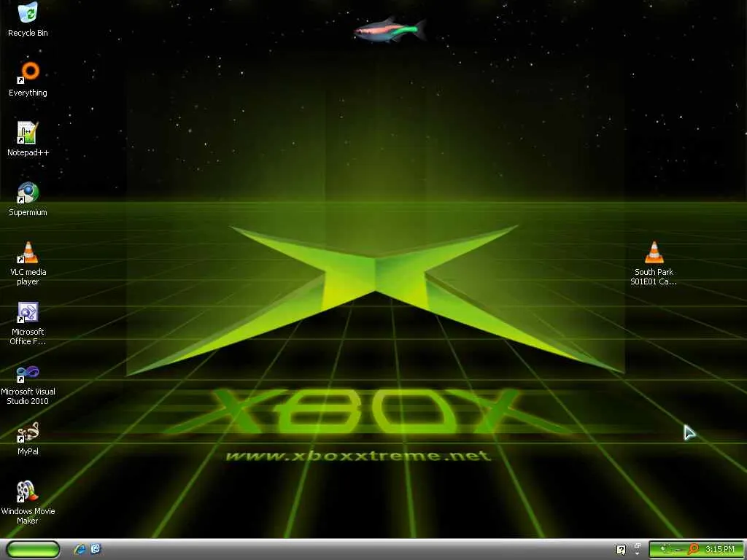Select the Supermium browser shortcut
Image resolution: width=747 pixels, height=560 pixels.
[28, 199]
